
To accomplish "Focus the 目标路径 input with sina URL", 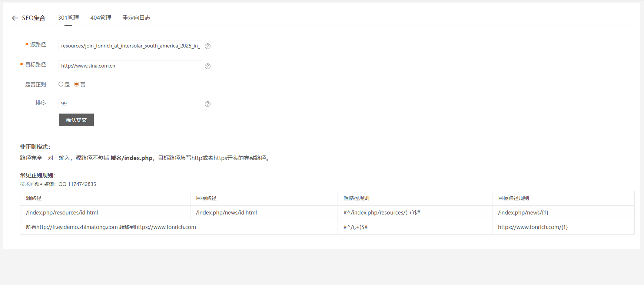I will coord(130,66).
